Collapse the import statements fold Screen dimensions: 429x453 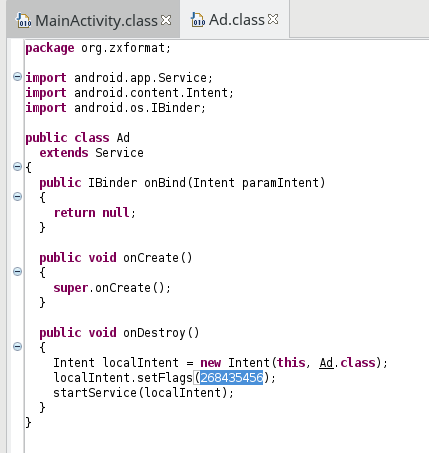click(17, 77)
